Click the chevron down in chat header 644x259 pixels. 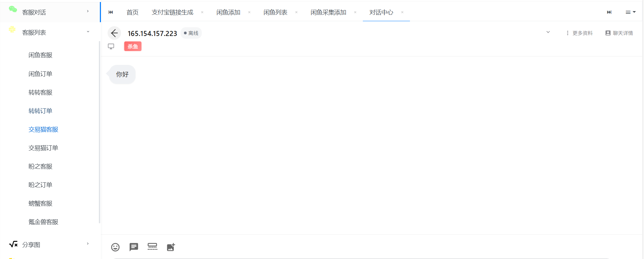coord(548,32)
